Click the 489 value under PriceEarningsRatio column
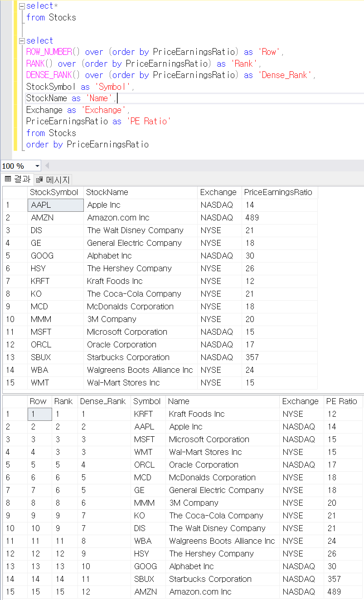The width and height of the screenshot is (364, 600). coord(280,218)
